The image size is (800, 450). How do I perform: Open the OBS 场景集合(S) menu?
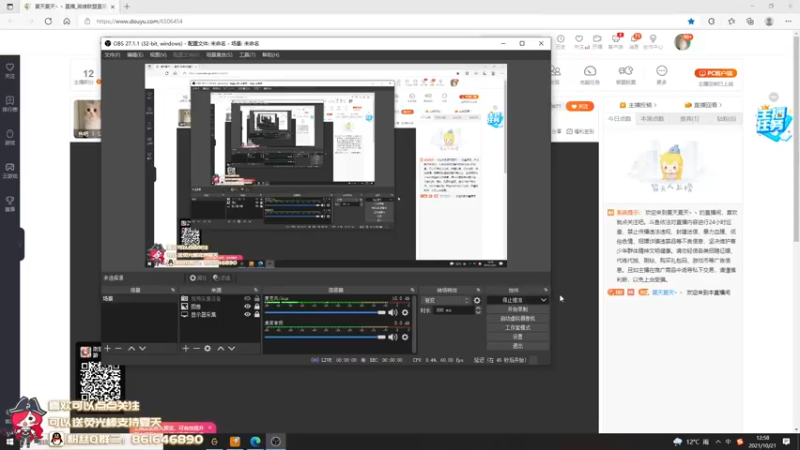219,55
